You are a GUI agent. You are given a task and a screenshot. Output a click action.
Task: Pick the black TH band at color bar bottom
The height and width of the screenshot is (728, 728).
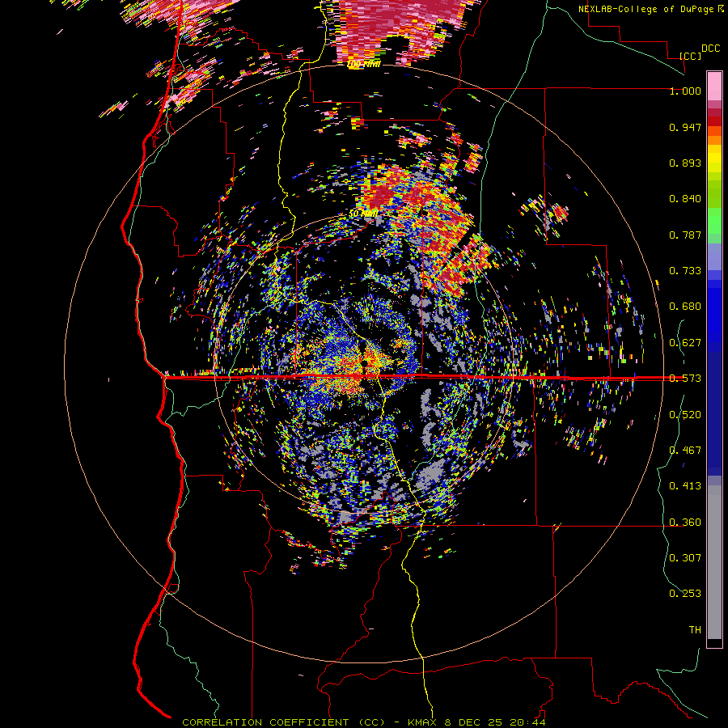pyautogui.click(x=714, y=642)
